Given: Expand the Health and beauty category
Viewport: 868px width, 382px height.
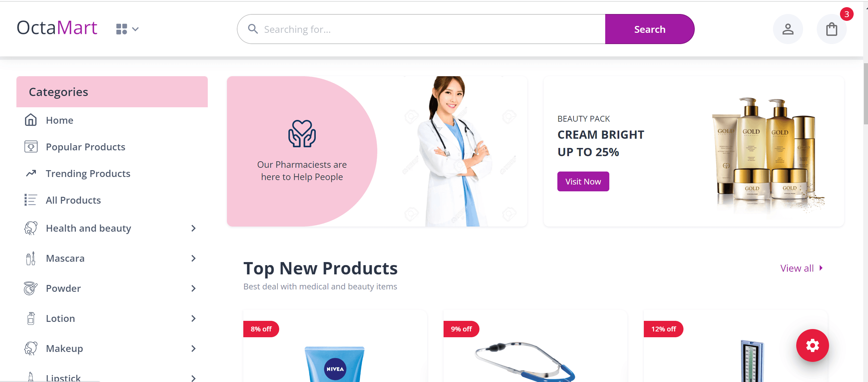Looking at the screenshot, I should pyautogui.click(x=193, y=228).
